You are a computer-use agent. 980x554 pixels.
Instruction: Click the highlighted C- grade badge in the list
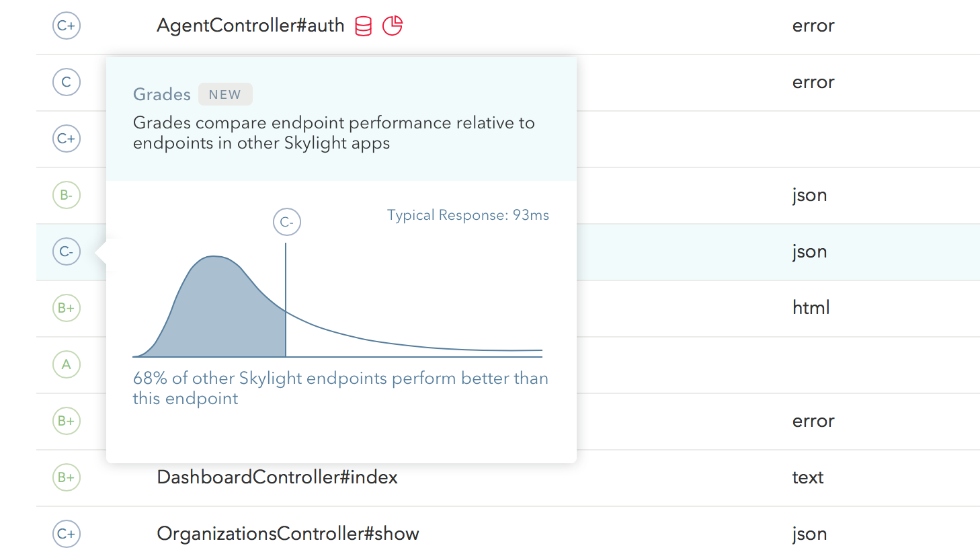[x=67, y=251]
